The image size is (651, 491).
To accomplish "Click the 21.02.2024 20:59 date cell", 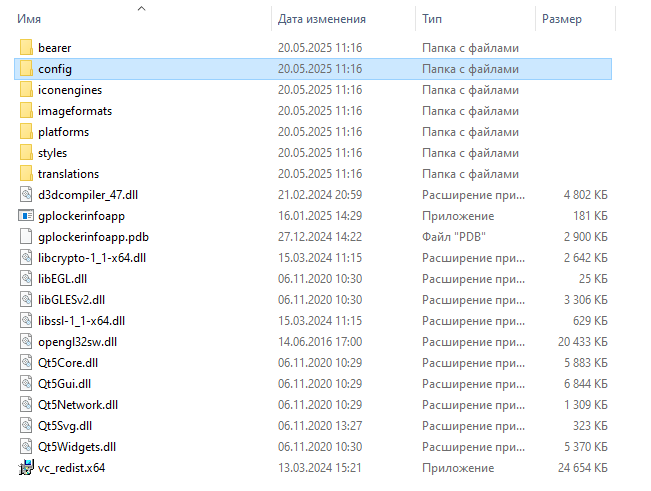I will coord(320,195).
